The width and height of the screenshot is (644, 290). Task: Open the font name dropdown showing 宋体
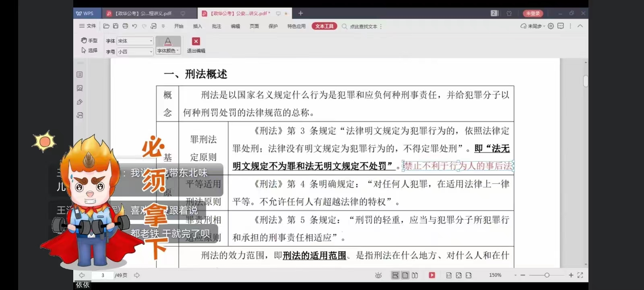click(x=151, y=41)
